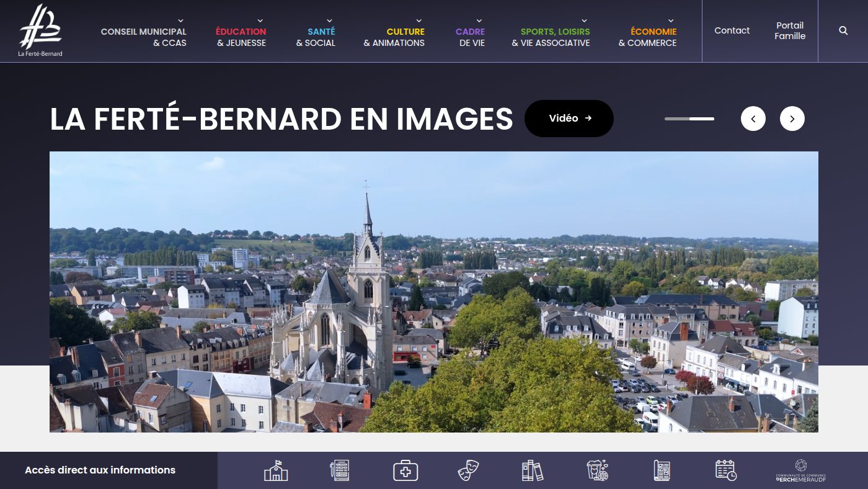Select the second slide indicator bar
868x489 pixels.
pyautogui.click(x=702, y=119)
